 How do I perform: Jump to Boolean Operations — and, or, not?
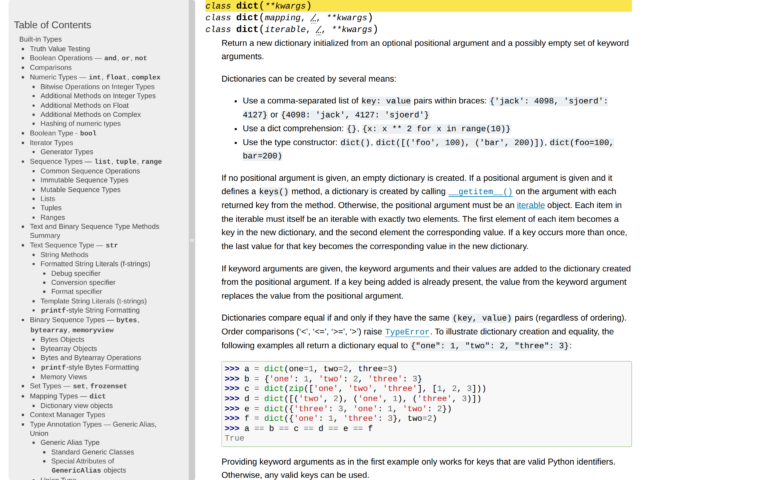[88, 58]
